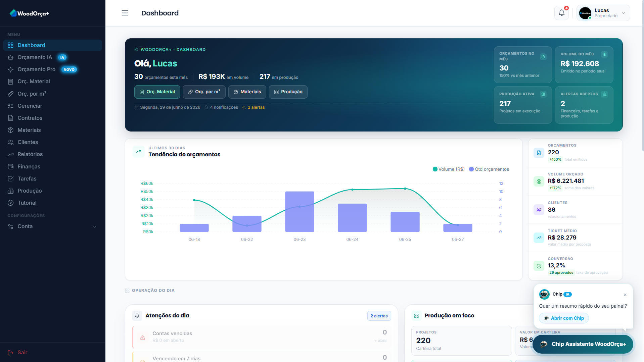Close the Chip IA popup
The height and width of the screenshot is (362, 644).
(625, 295)
